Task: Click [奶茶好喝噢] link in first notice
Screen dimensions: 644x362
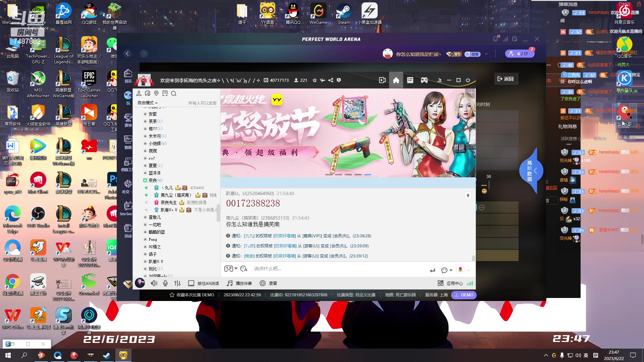Action: [284, 236]
